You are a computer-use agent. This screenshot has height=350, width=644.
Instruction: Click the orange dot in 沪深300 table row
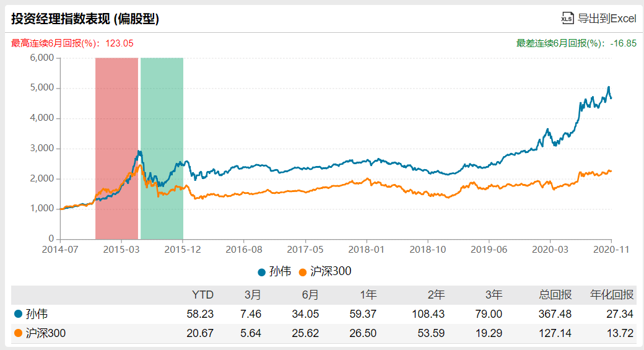click(17, 334)
